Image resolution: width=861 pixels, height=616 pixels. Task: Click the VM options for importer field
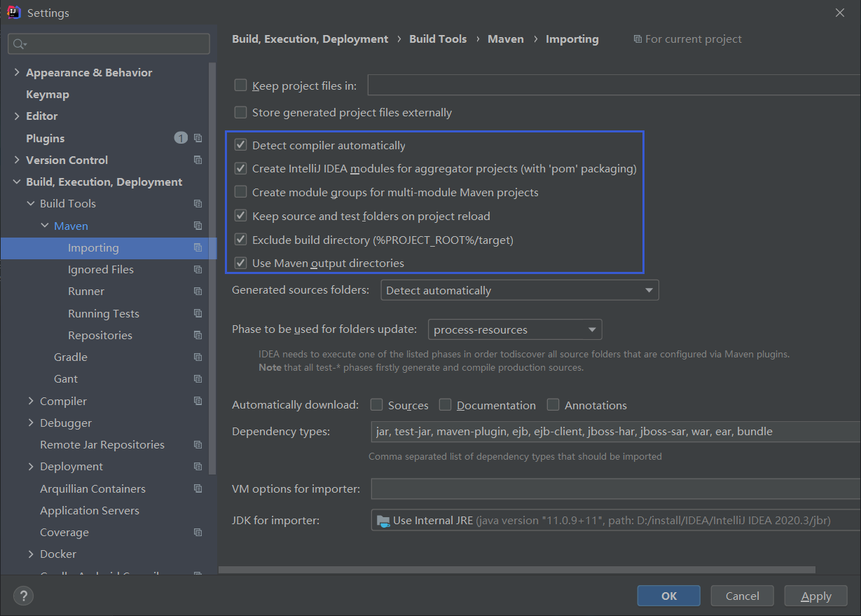click(616, 488)
